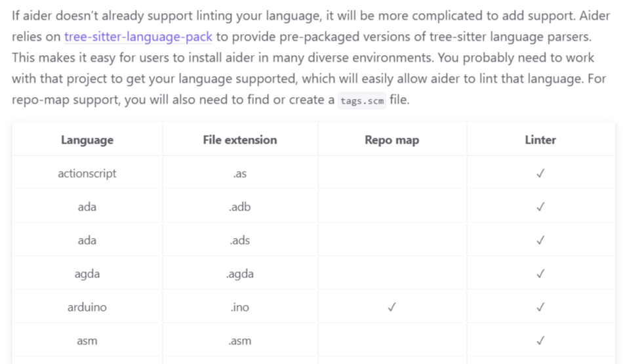This screenshot has height=364, width=623.
Task: Click the Repo map checkmark for arduino
Action: [392, 307]
